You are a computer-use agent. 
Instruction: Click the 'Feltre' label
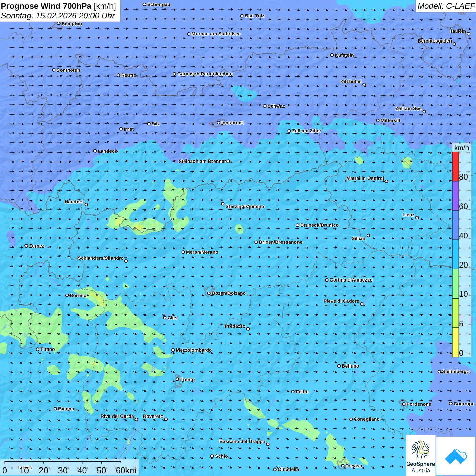click(302, 392)
